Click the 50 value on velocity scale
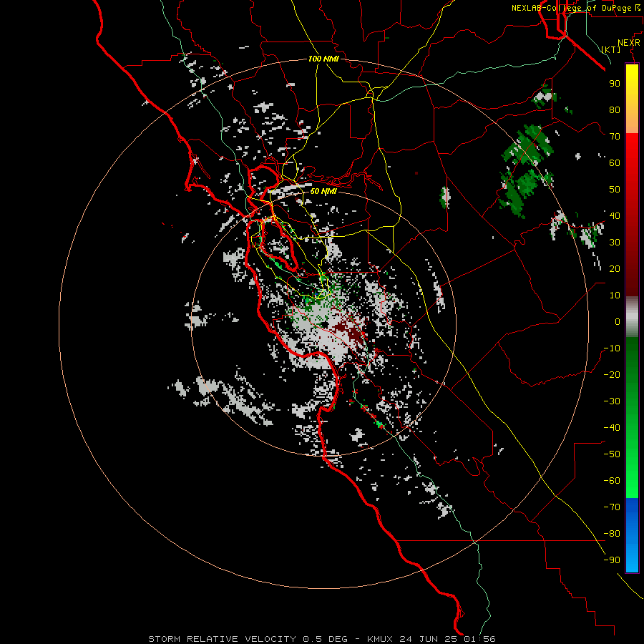The image size is (644, 644). [x=615, y=190]
